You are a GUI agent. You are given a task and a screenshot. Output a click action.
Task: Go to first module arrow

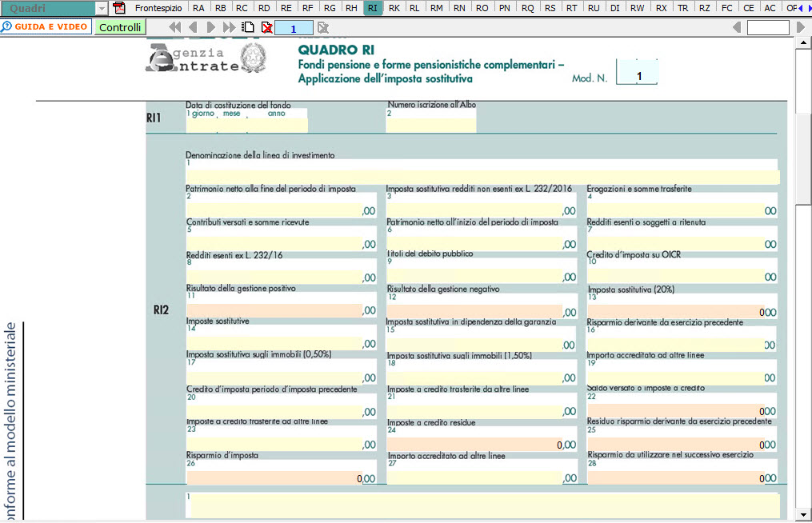175,27
